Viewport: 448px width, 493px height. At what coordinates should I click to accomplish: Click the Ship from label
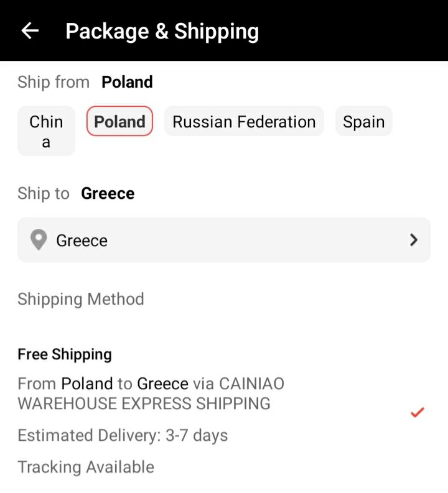point(54,82)
